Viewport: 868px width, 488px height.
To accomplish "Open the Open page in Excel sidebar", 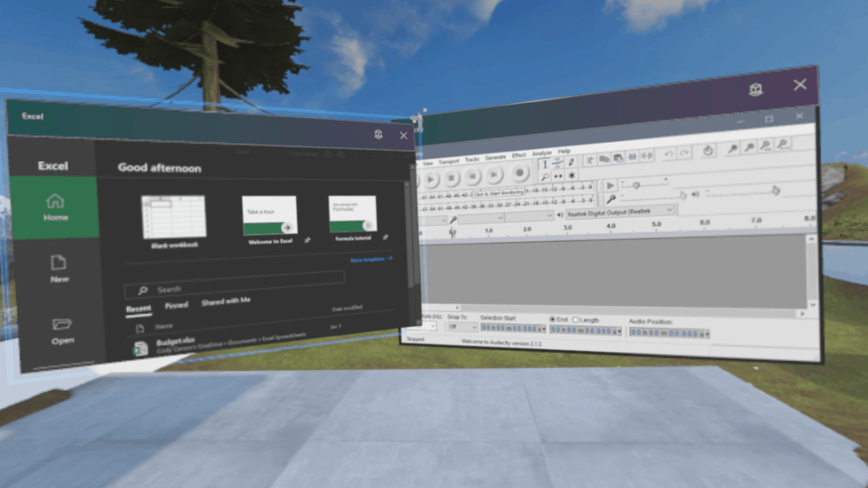I will coord(62,330).
